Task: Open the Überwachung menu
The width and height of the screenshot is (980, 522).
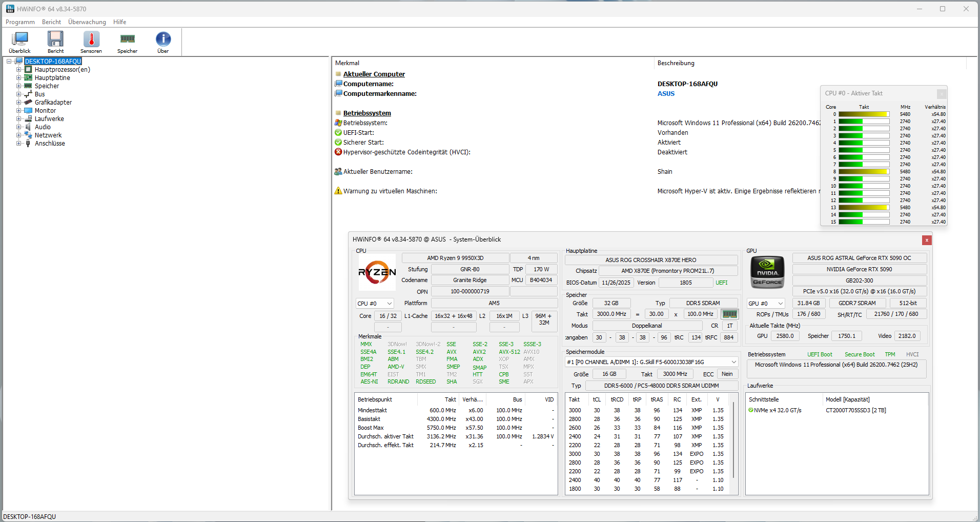Action: coord(87,22)
